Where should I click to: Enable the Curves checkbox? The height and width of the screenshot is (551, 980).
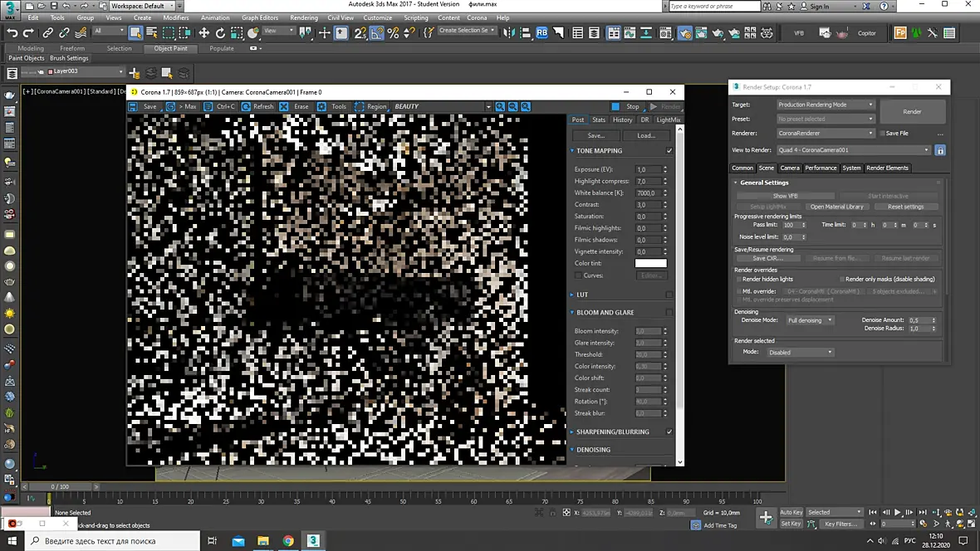(578, 275)
